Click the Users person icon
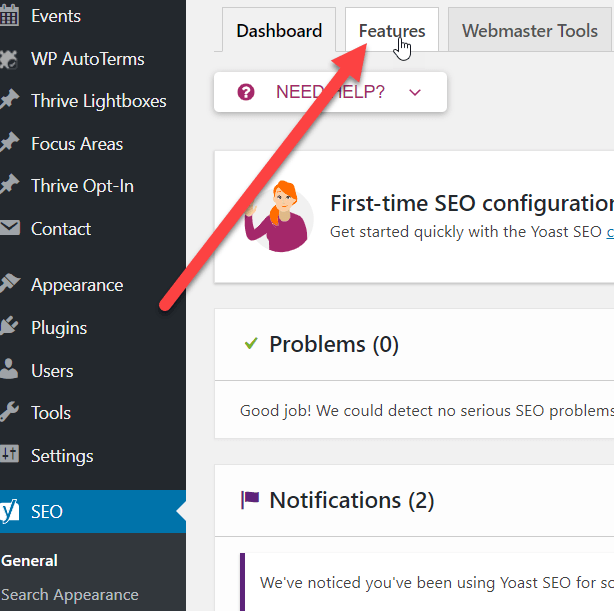 [x=9, y=371]
